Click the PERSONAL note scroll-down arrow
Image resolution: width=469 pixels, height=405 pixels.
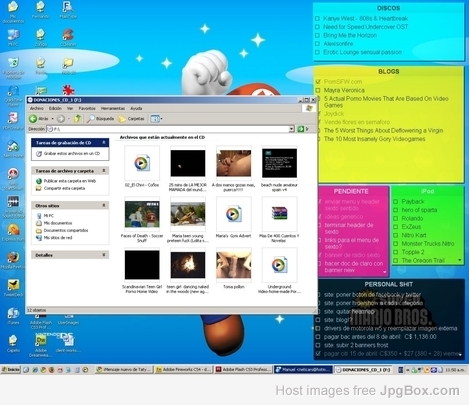[x=460, y=355]
